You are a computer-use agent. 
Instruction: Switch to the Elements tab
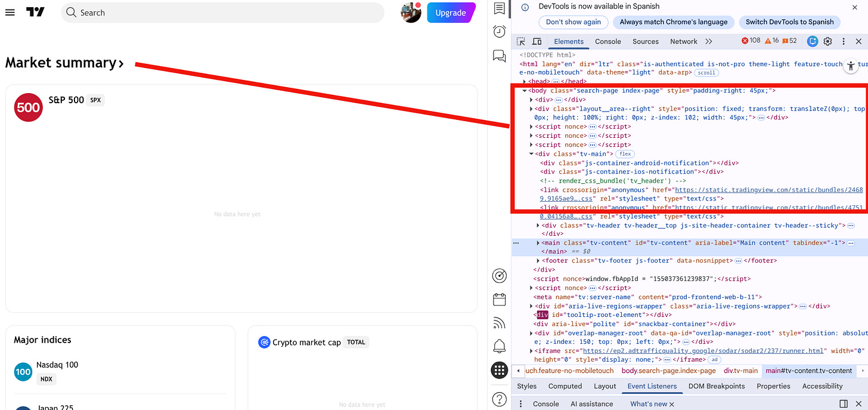pyautogui.click(x=569, y=41)
